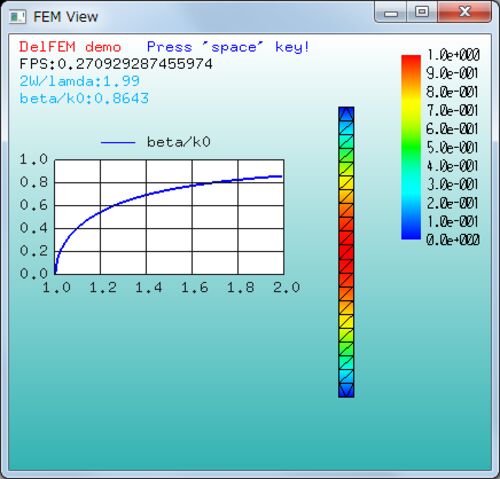Click the 4.0e-001 colorbar label
The width and height of the screenshot is (500, 479).
[452, 166]
